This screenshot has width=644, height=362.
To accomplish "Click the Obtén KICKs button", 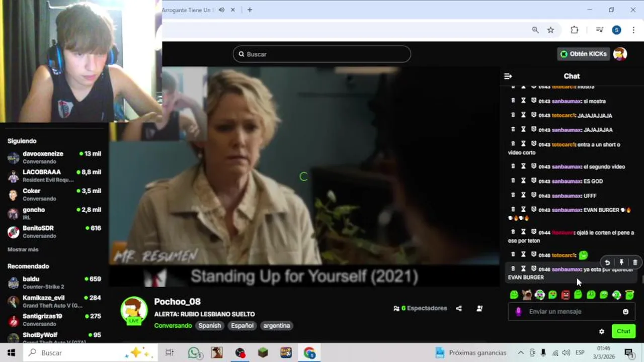I will point(584,54).
